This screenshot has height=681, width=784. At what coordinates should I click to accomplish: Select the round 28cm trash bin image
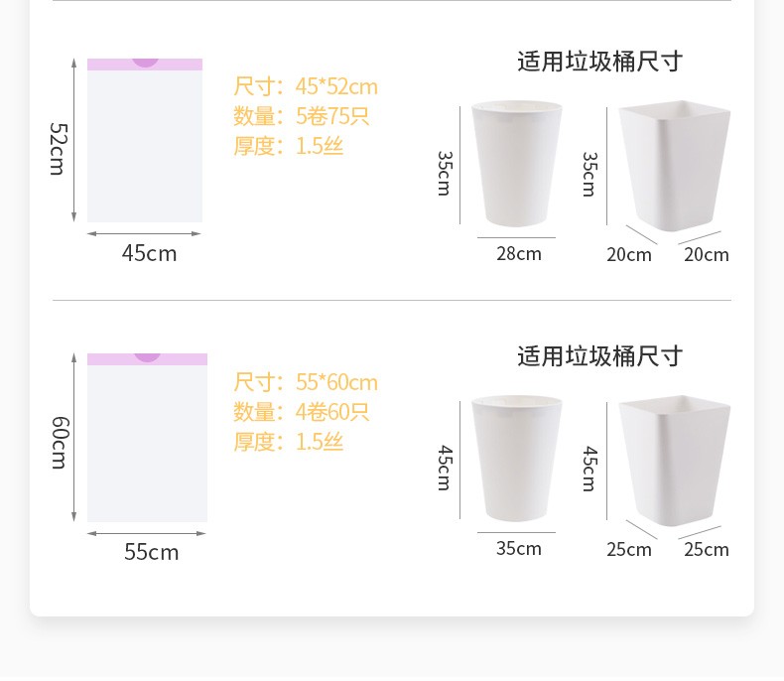pos(516,164)
